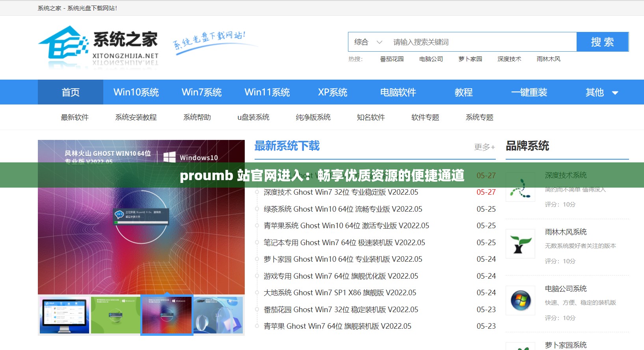Image resolution: width=644 pixels, height=350 pixels.
Task: Open 游戏专用 Ghost Win7 64位 旗舰优化版 entry
Action: pyautogui.click(x=341, y=276)
